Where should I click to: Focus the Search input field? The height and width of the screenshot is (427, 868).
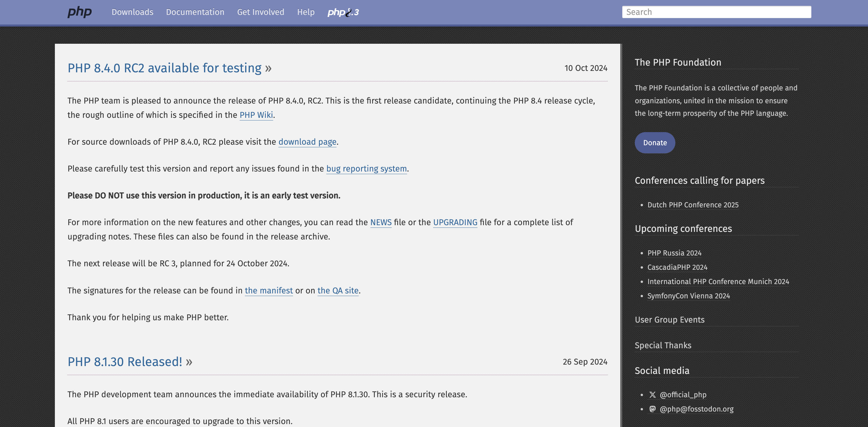[x=716, y=12]
